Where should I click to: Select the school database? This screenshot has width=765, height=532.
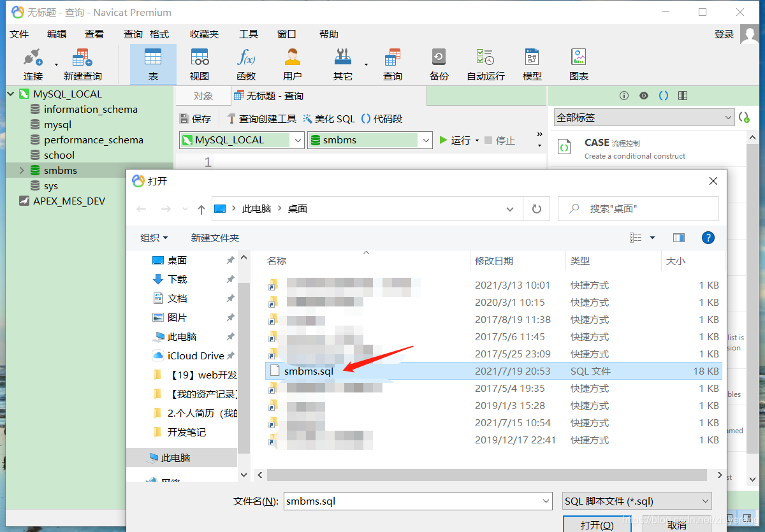[x=59, y=155]
